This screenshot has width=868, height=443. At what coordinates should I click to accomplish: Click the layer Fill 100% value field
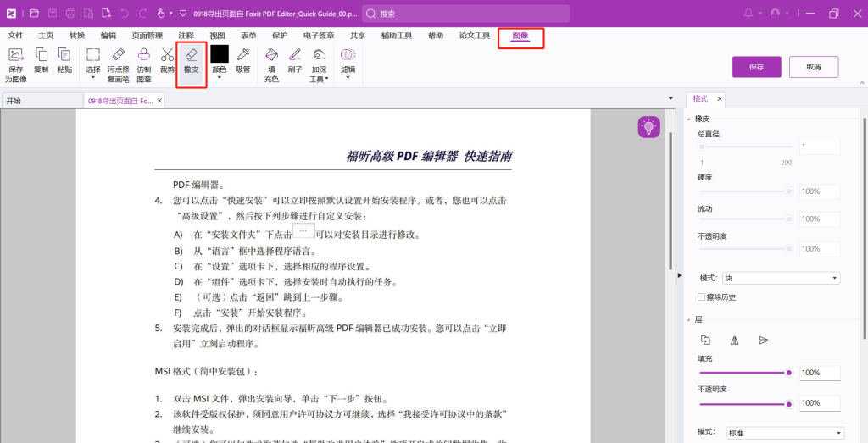click(x=820, y=373)
